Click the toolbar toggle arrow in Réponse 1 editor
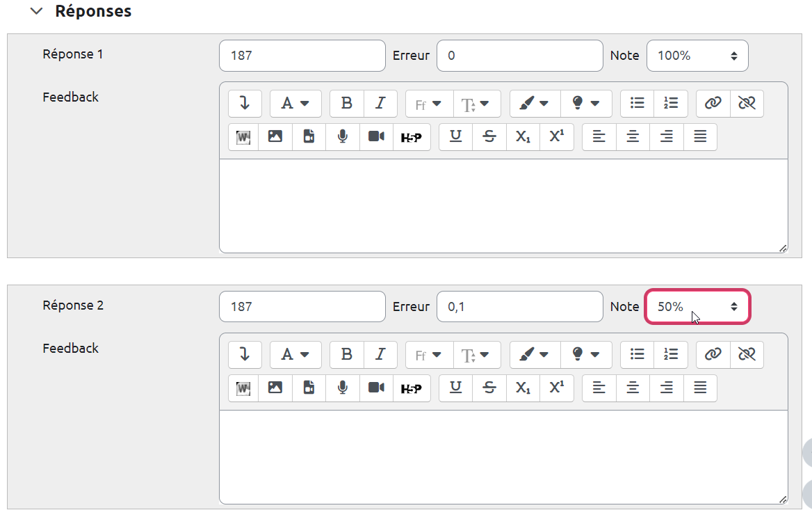Image resolution: width=812 pixels, height=517 pixels. click(245, 104)
